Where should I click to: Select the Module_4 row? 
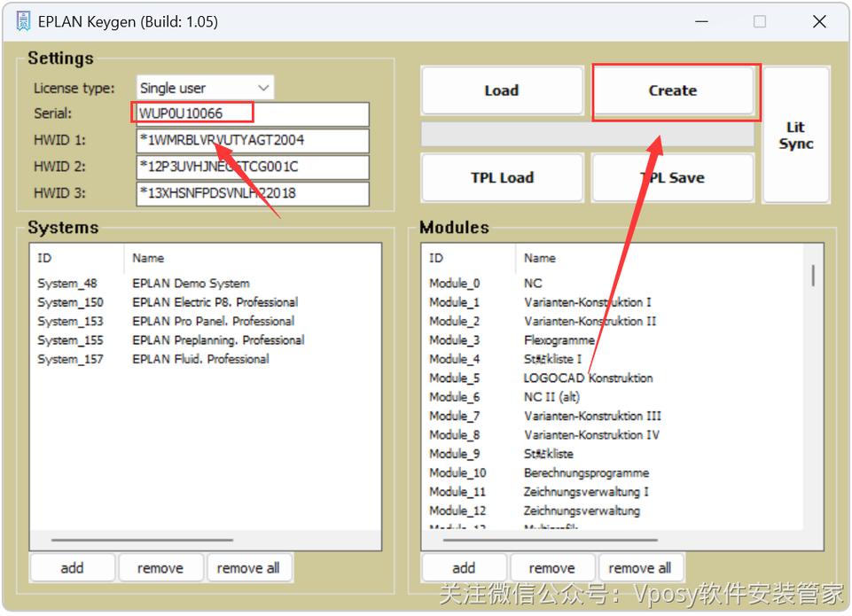(612, 360)
